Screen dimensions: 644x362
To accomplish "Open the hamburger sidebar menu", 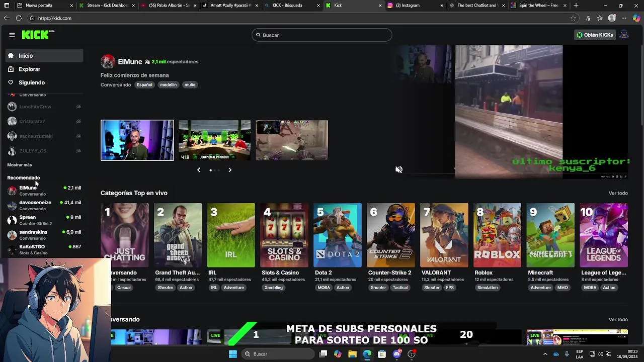I will coord(12,35).
